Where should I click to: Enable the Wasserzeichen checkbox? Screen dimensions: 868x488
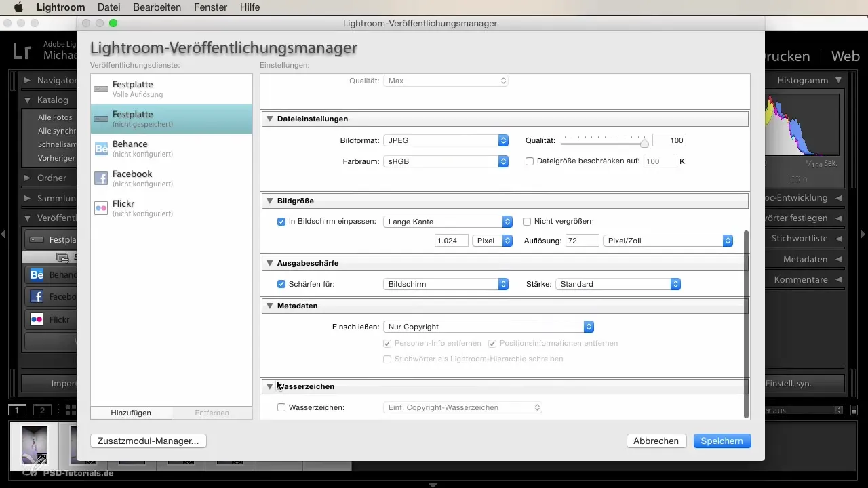point(281,407)
